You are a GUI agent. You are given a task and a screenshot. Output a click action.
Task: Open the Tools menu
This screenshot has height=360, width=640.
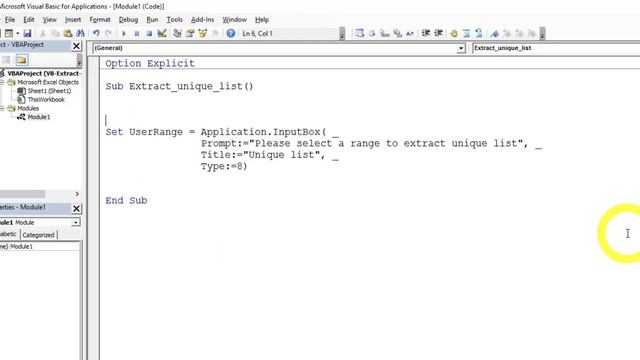click(174, 20)
